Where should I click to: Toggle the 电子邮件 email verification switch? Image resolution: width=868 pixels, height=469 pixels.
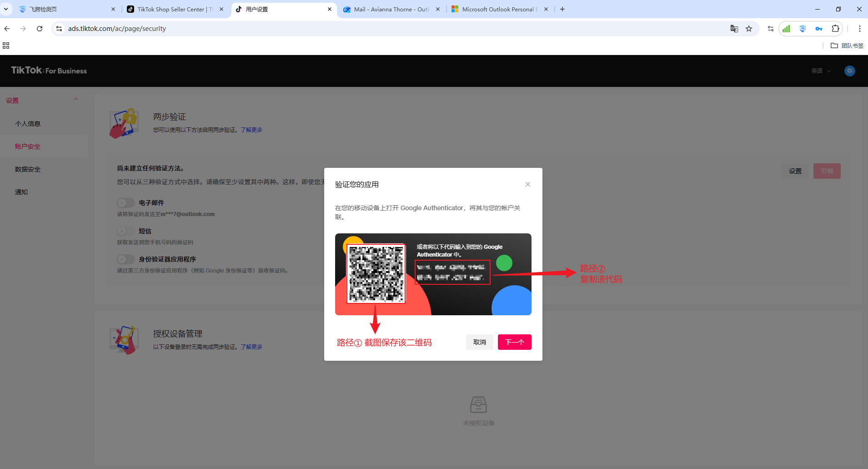tap(125, 203)
